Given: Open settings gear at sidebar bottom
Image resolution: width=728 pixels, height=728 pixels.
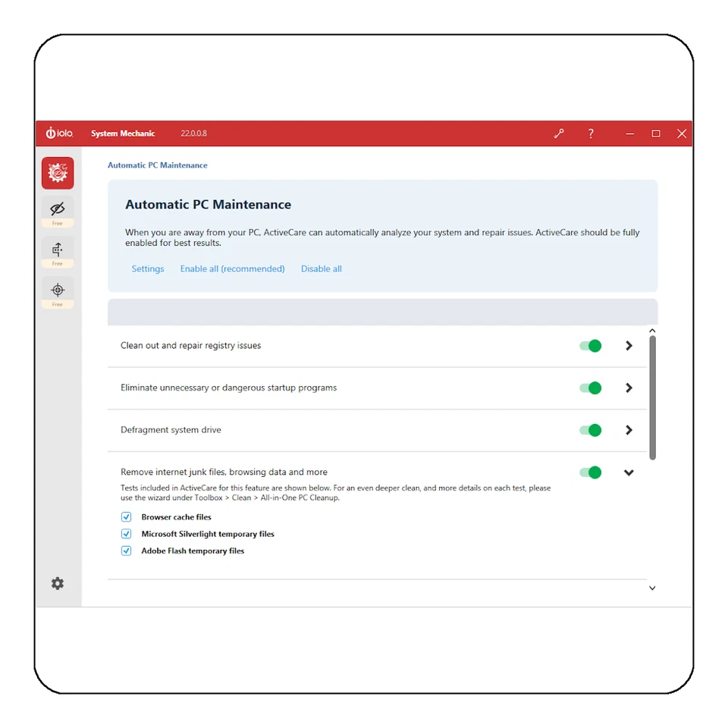Looking at the screenshot, I should click(58, 583).
